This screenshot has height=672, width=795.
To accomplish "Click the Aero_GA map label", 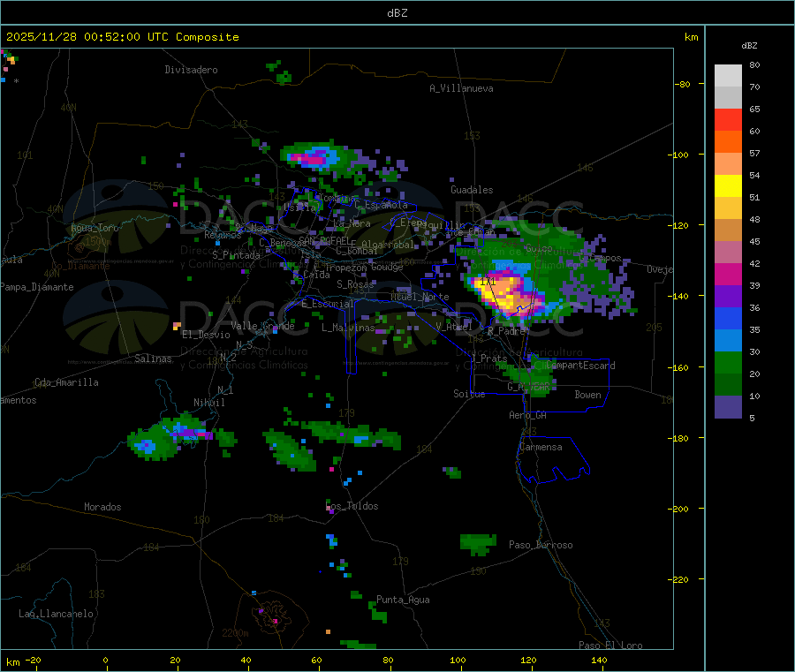I will [x=528, y=415].
